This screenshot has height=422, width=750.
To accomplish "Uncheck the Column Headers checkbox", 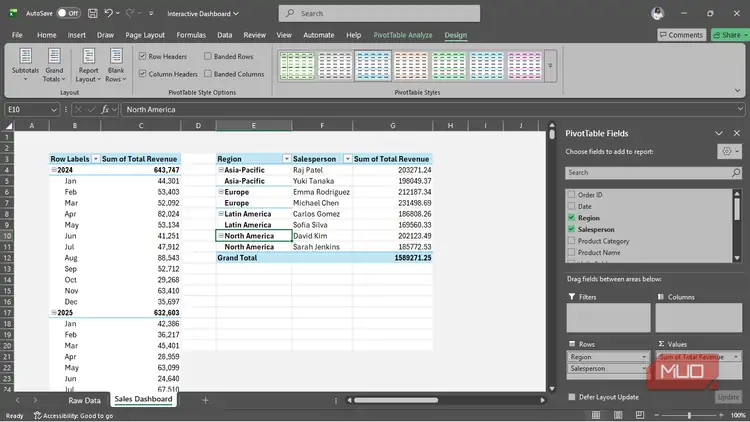I will click(143, 74).
